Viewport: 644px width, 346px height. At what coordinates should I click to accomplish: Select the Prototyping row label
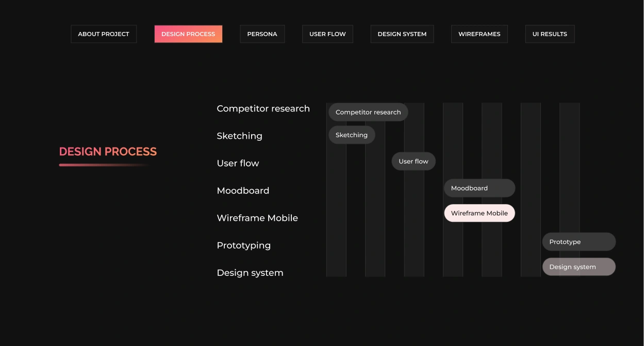point(243,245)
